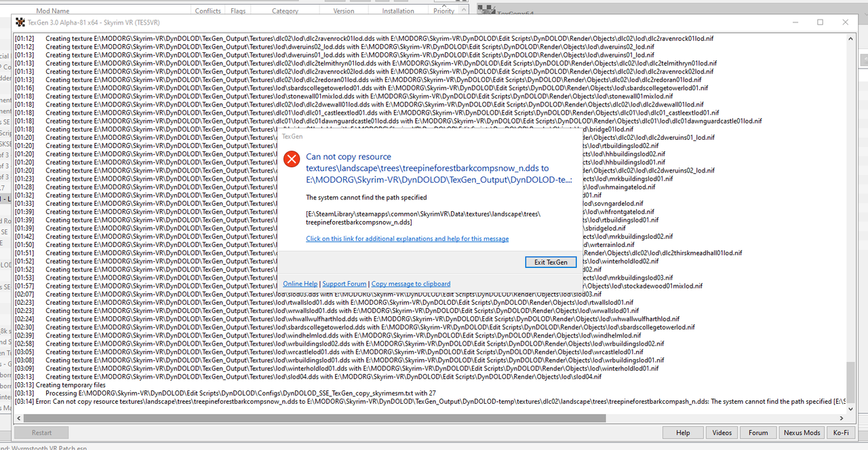The image size is (868, 450).
Task: Sort by Installation column header
Action: click(398, 11)
